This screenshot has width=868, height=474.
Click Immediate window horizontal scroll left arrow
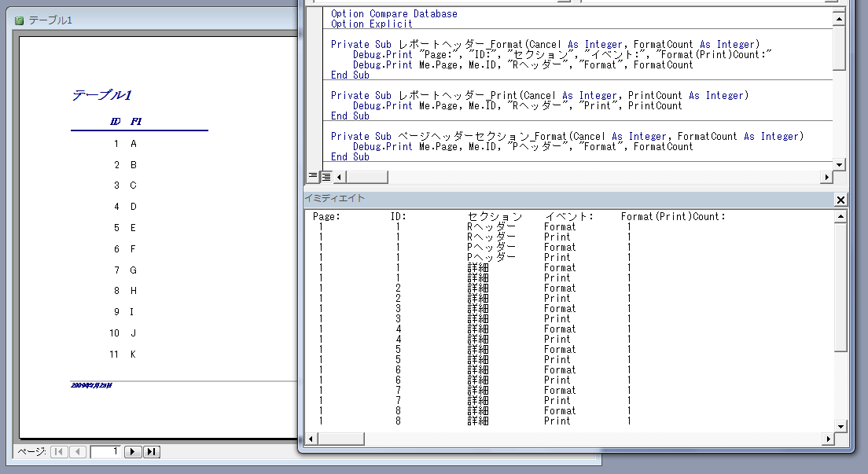point(311,439)
